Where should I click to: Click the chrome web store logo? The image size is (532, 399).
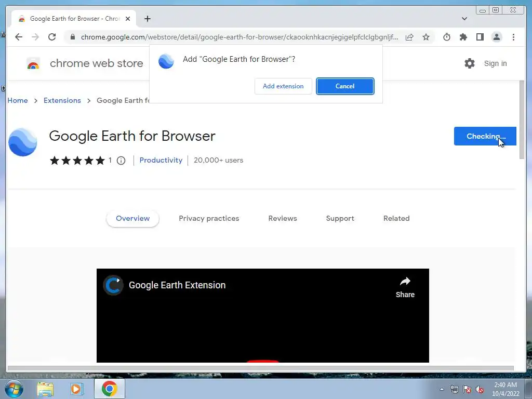point(33,63)
